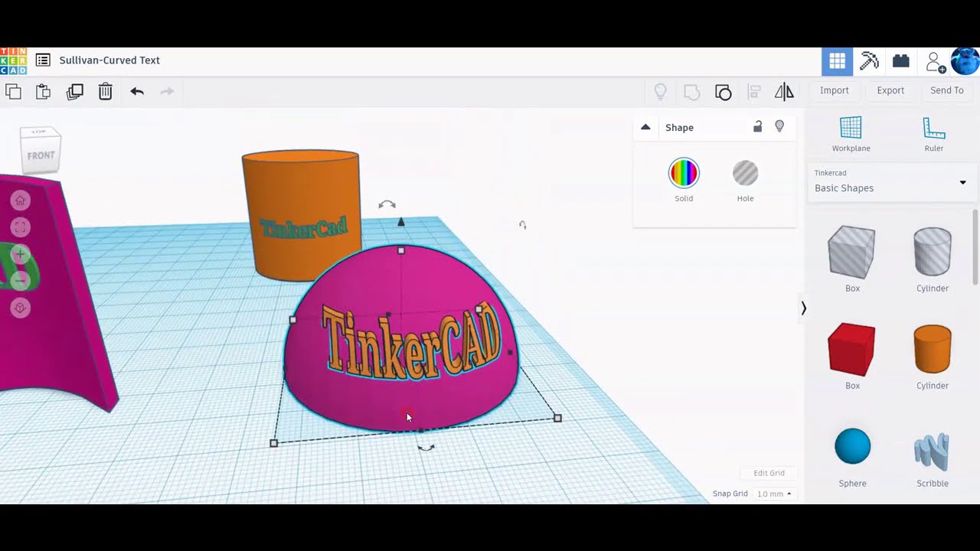This screenshot has width=980, height=551.
Task: Switch to the 3D design grid view
Action: [x=837, y=61]
